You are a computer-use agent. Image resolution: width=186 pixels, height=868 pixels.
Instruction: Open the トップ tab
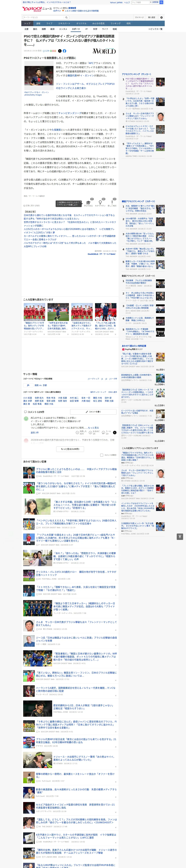(x=27, y=24)
